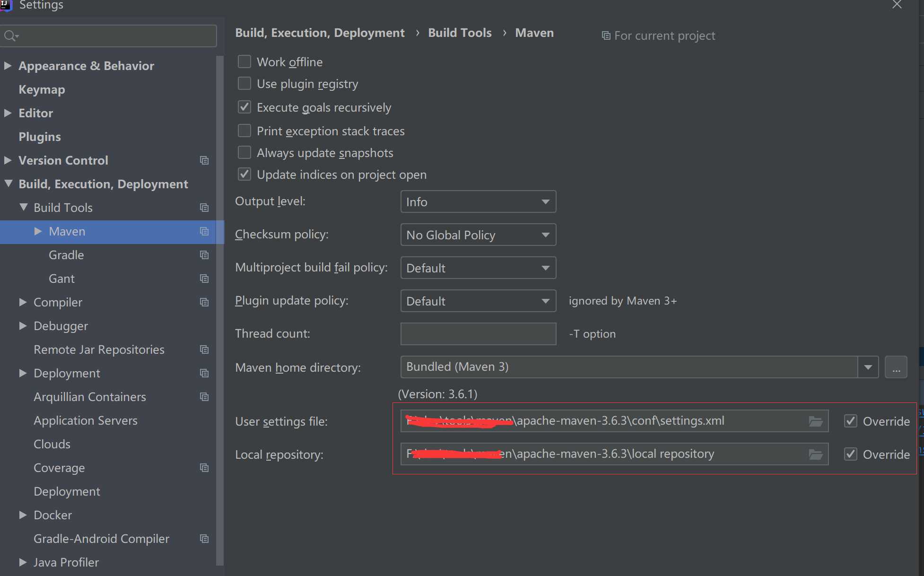Click browse button for Maven home directory

coord(896,367)
